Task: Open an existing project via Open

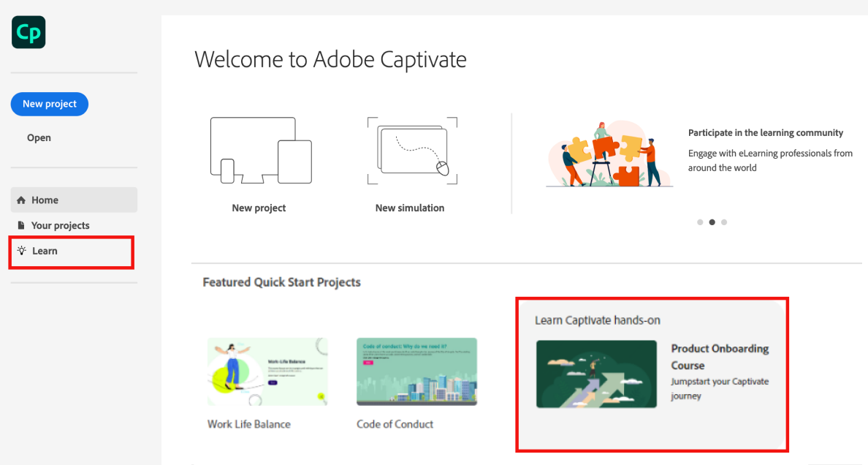Action: tap(39, 137)
